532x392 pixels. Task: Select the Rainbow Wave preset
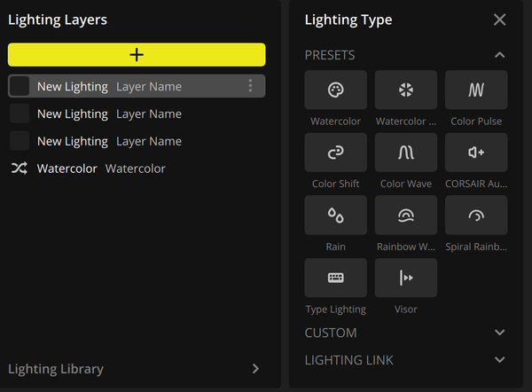pos(406,216)
